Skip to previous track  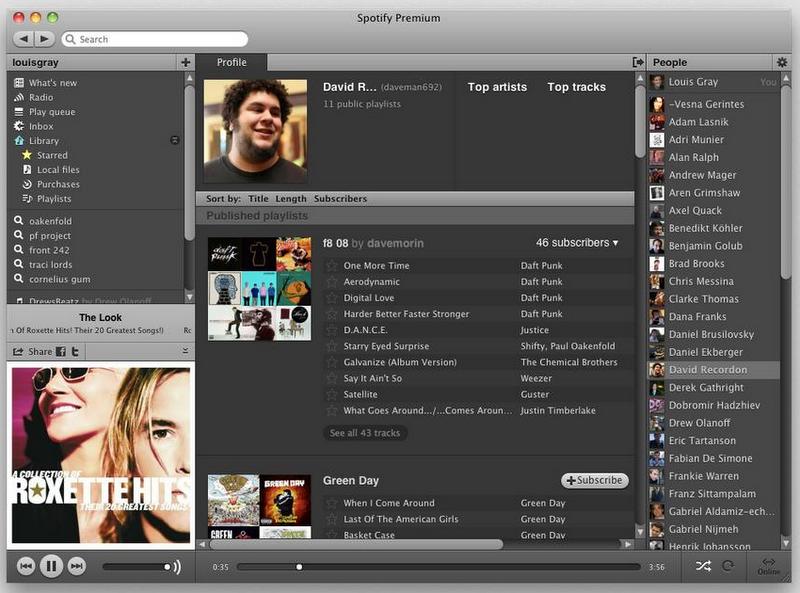tap(26, 566)
